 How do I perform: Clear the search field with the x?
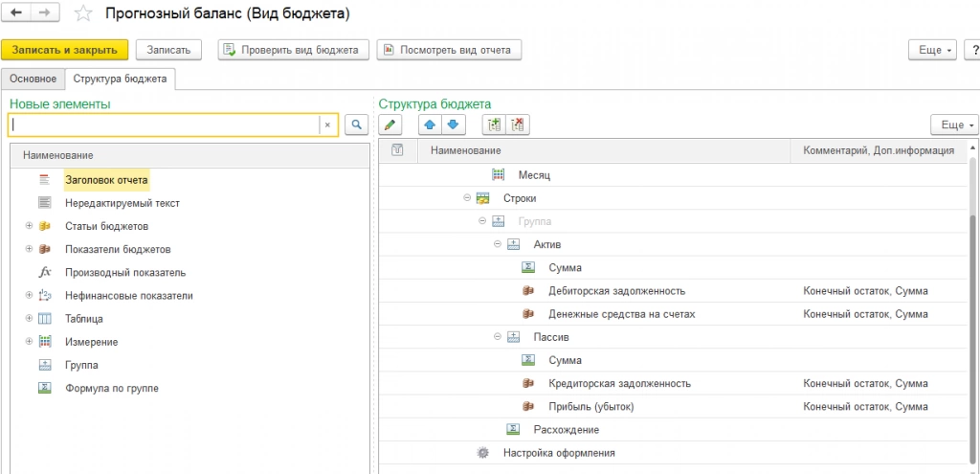point(327,124)
